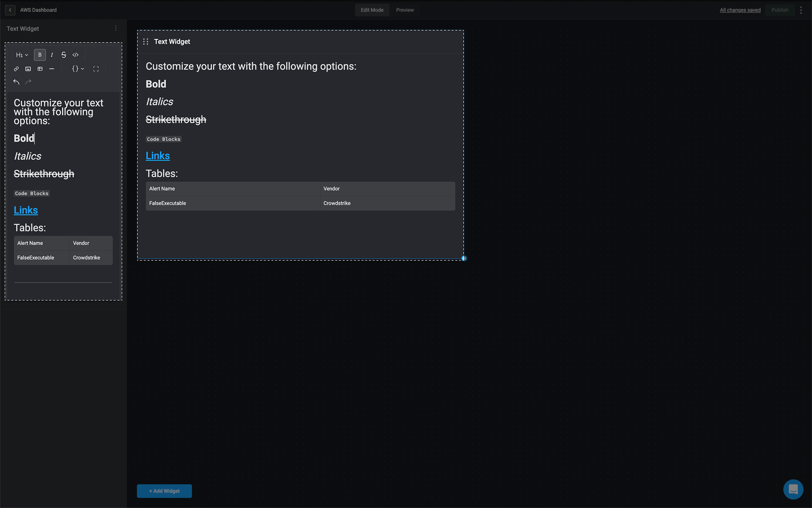Image resolution: width=812 pixels, height=508 pixels.
Task: Click the canvas widget's Italics text
Action: [160, 102]
